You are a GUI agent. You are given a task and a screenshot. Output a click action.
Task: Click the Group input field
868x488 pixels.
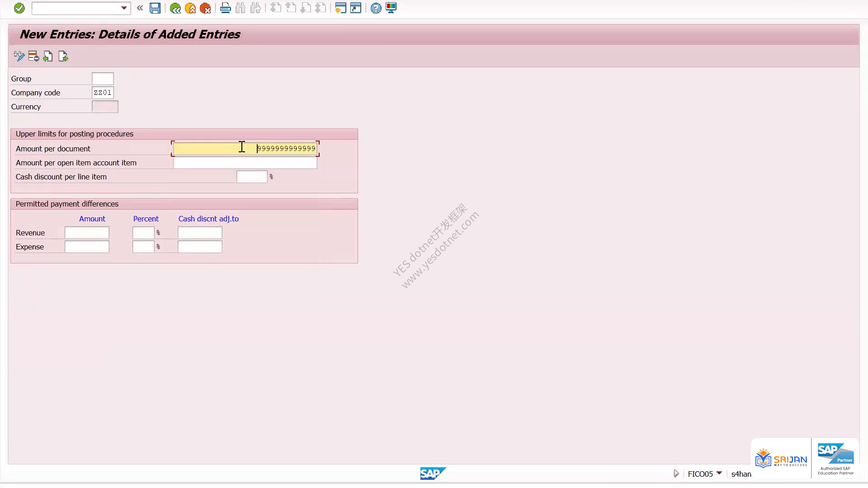103,79
